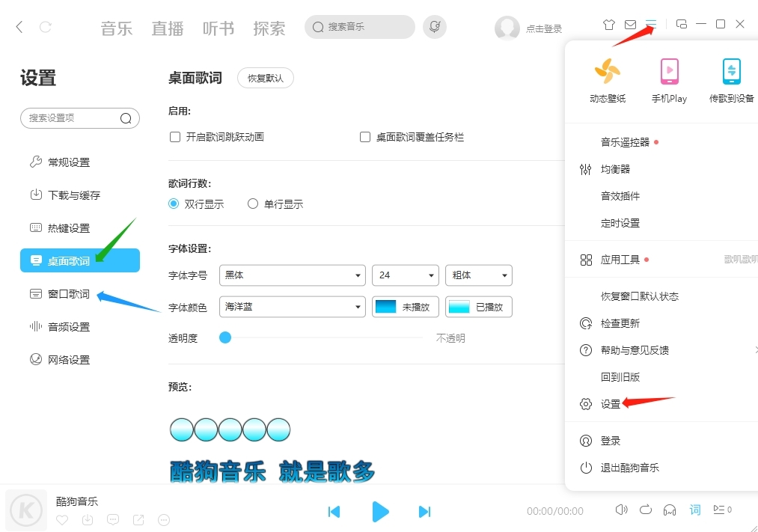Open the play queue icon showing 0
This screenshot has width=758, height=532.
tap(721, 510)
